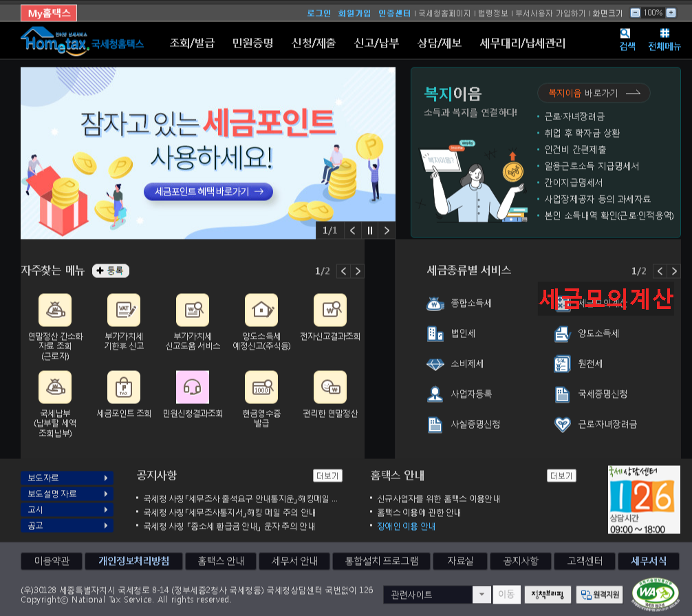Open the 조회/발급 menu
Screen dimensions: 692x616
point(193,43)
